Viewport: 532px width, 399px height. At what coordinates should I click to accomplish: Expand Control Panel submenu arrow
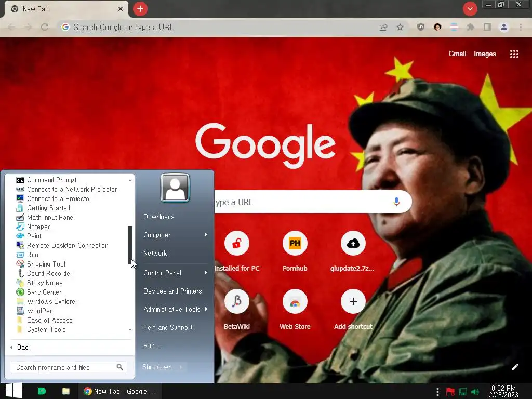(x=206, y=273)
